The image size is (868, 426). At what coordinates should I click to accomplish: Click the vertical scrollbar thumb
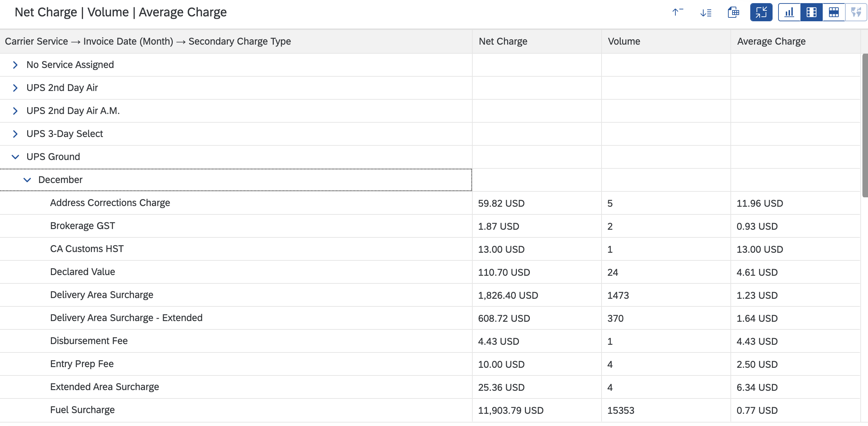(x=865, y=125)
